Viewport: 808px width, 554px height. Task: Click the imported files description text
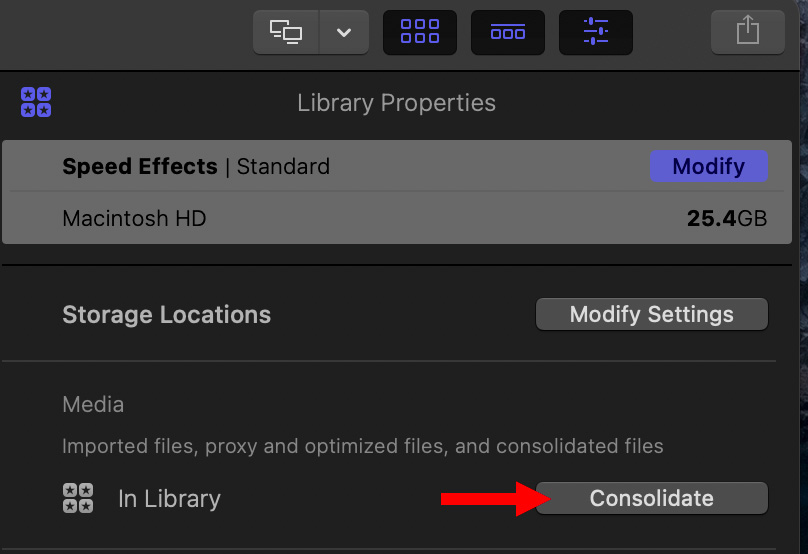point(363,446)
